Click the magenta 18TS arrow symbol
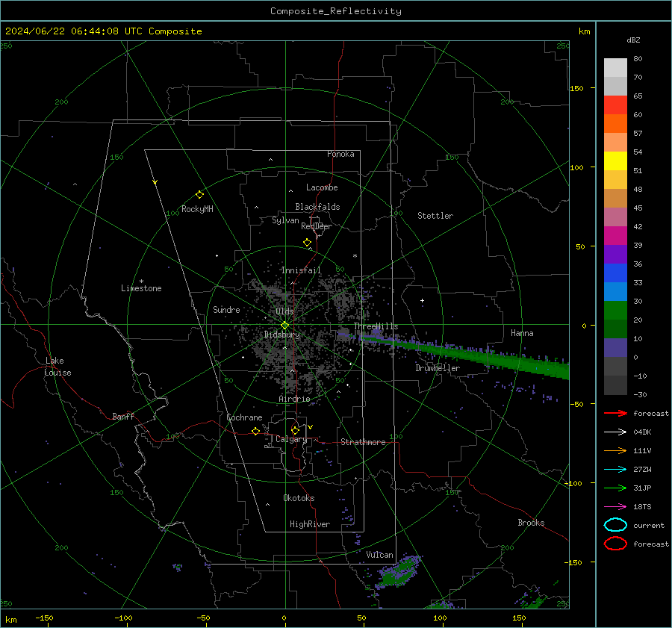Screen dimensions: 672x628 pos(615,507)
